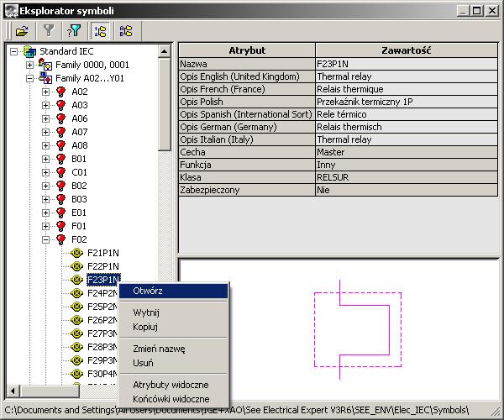Choose Zmień nazwę from context menu
The width and height of the screenshot is (504, 420).
click(174, 349)
